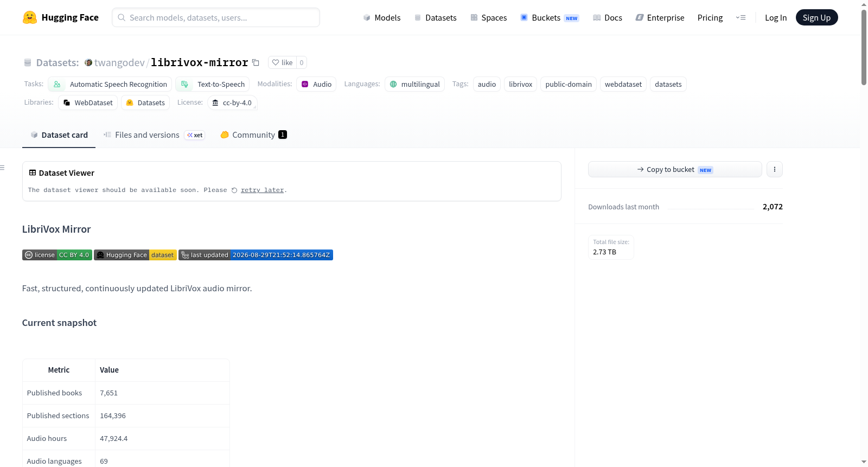Click the Hugging Face logo icon
This screenshot has width=868, height=467.
pyautogui.click(x=30, y=17)
